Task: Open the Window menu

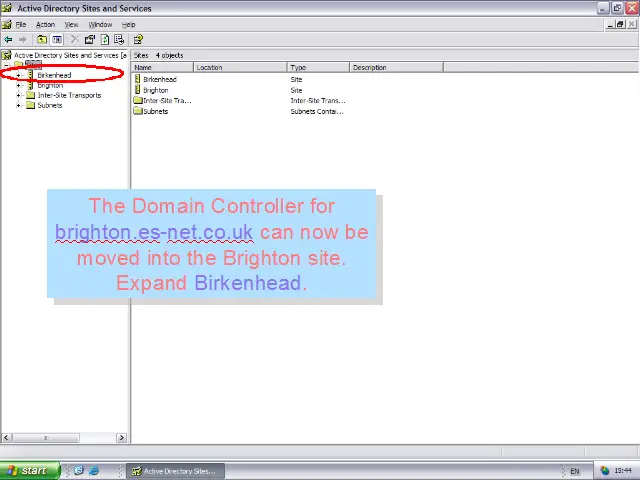Action: pos(100,24)
